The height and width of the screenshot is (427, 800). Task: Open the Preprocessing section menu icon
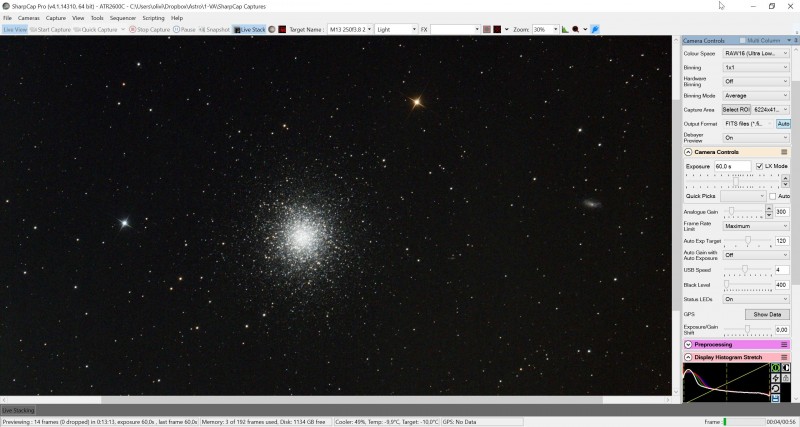784,345
